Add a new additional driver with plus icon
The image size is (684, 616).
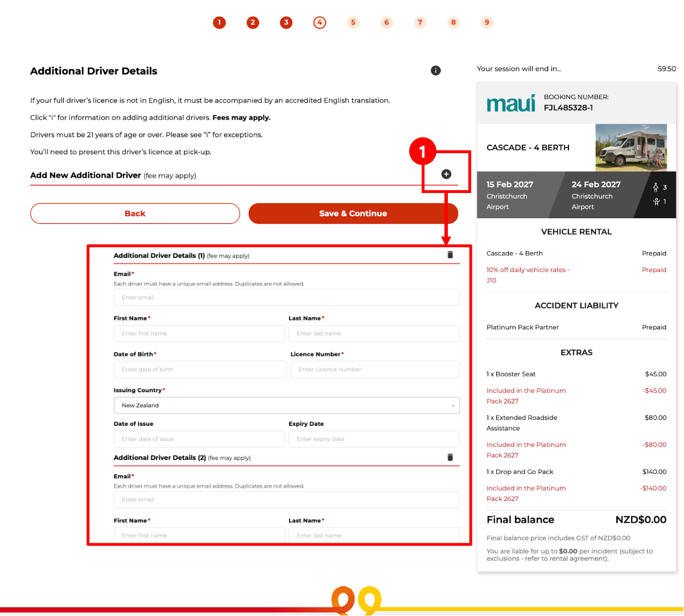coord(446,174)
